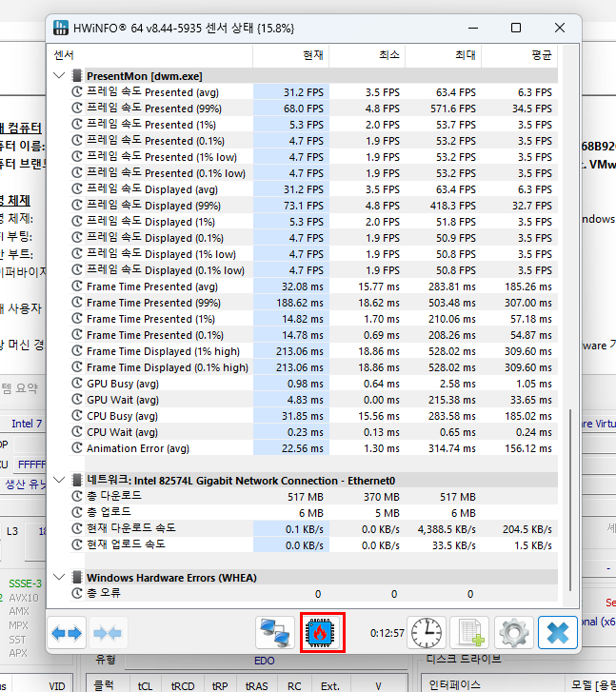Select the 현재 업로드 속도 sensor row
Viewport: 616px width, 692px height.
click(313, 545)
